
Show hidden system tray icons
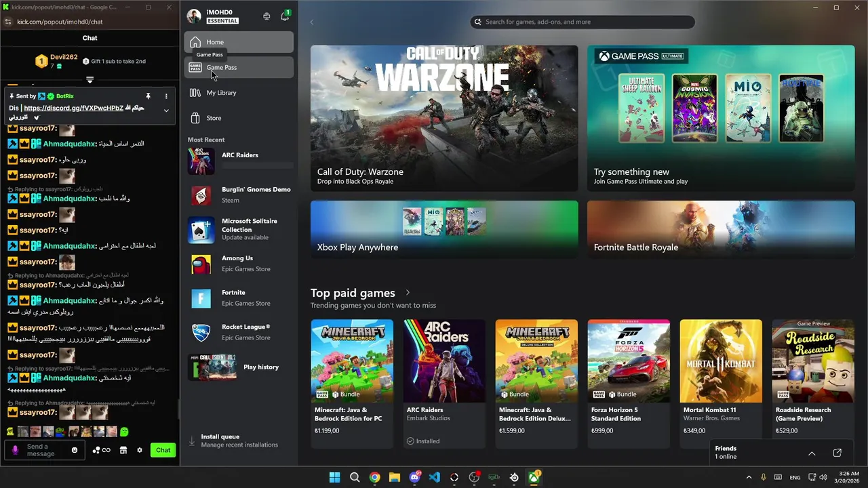pos(749,477)
